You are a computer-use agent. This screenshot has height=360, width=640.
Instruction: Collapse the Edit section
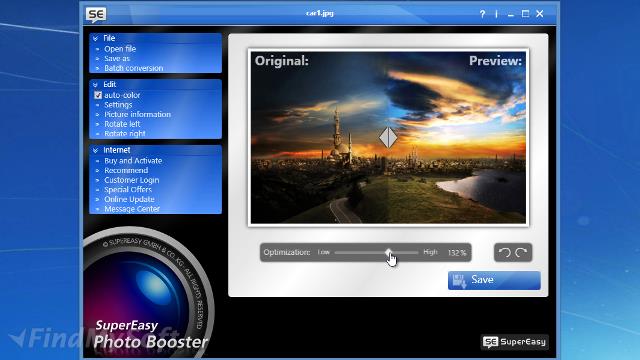point(96,84)
